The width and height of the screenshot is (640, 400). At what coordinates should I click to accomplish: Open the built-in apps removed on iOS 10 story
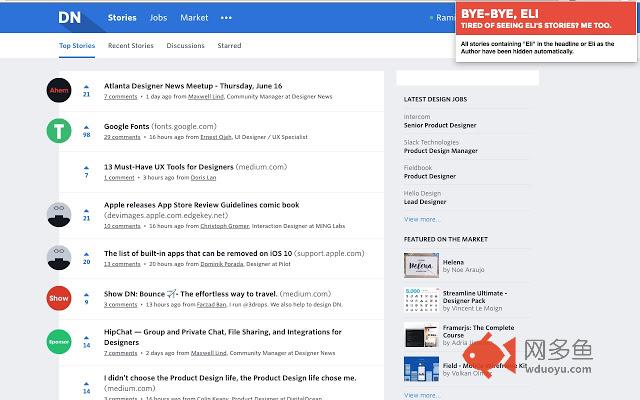(x=198, y=253)
